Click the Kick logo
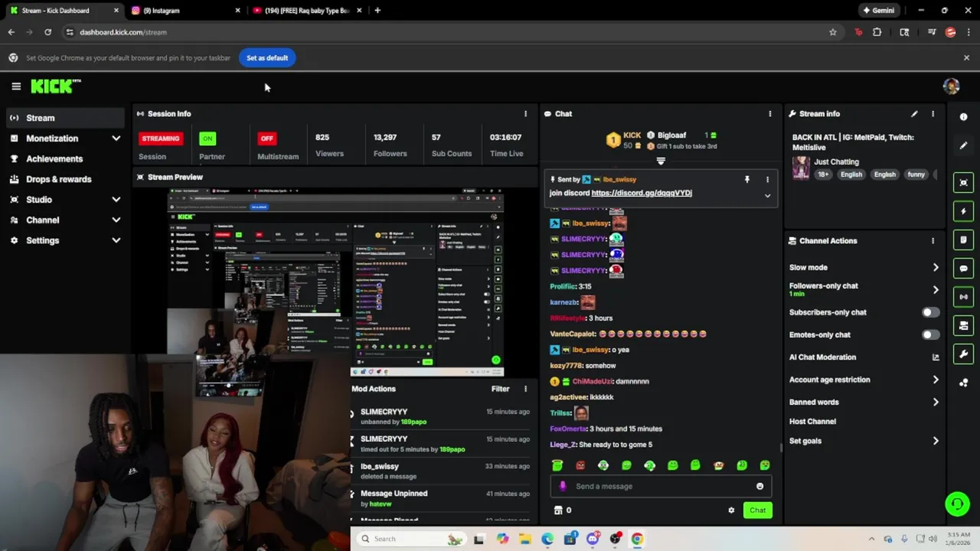The height and width of the screenshot is (551, 980). pyautogui.click(x=55, y=86)
